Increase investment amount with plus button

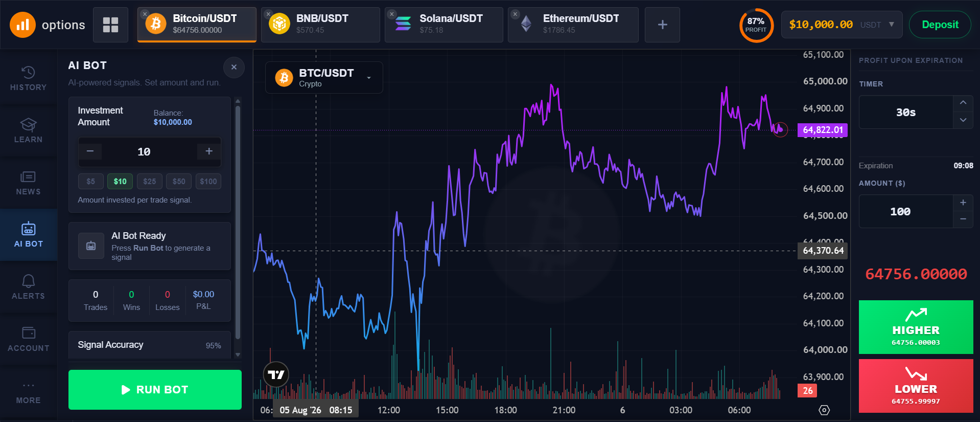tap(209, 151)
